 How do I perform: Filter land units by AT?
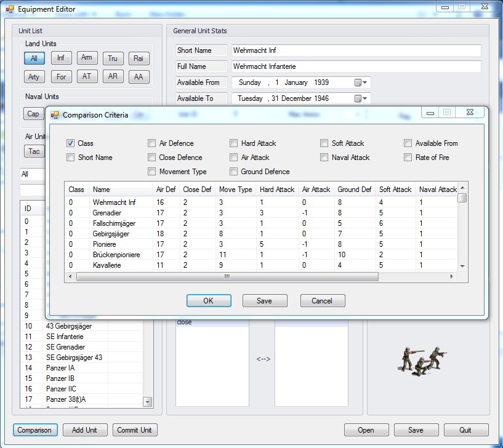[87, 76]
